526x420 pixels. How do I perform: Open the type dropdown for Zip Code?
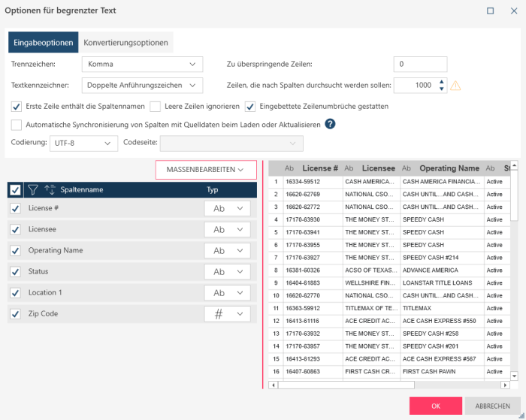coord(228,314)
